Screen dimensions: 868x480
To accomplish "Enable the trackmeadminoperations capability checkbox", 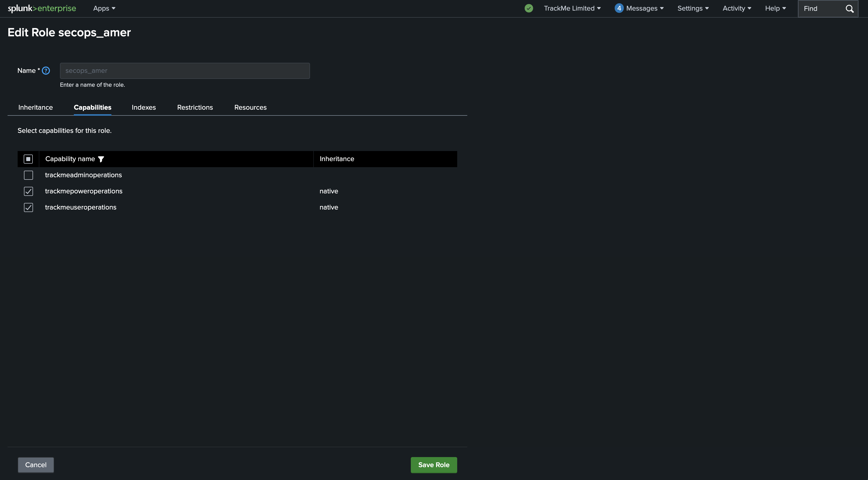I will [x=28, y=175].
